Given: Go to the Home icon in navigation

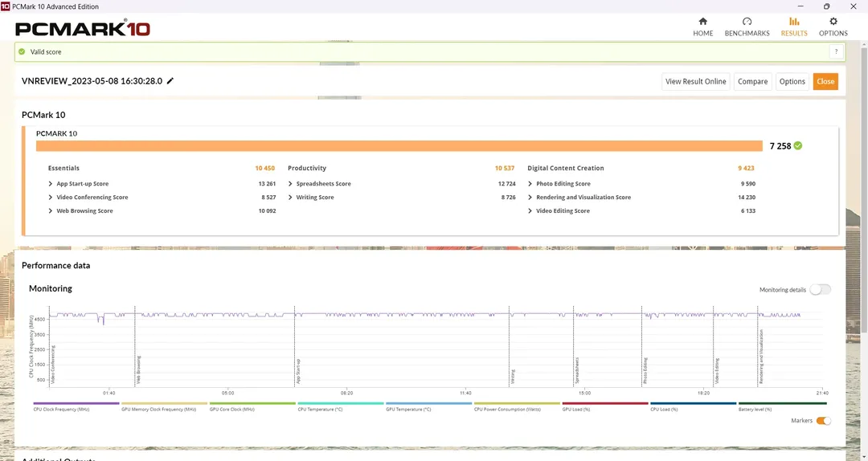Looking at the screenshot, I should (x=702, y=22).
